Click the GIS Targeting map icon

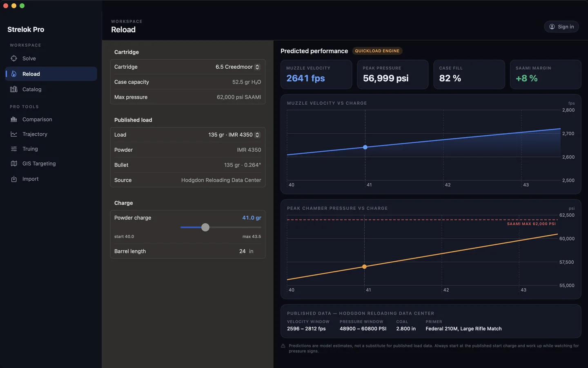(14, 164)
